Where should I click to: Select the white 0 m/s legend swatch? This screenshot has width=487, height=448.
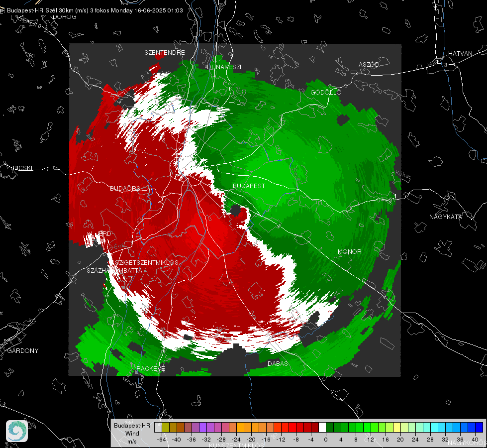point(322,427)
